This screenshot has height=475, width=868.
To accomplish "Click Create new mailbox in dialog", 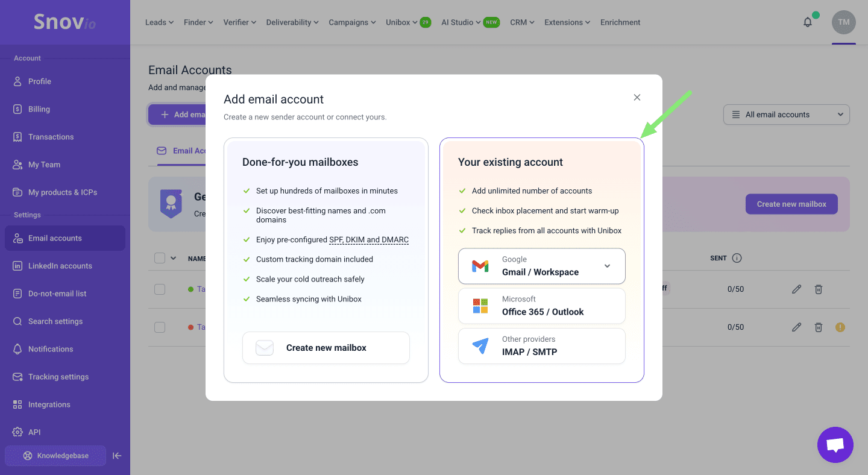I will click(325, 348).
